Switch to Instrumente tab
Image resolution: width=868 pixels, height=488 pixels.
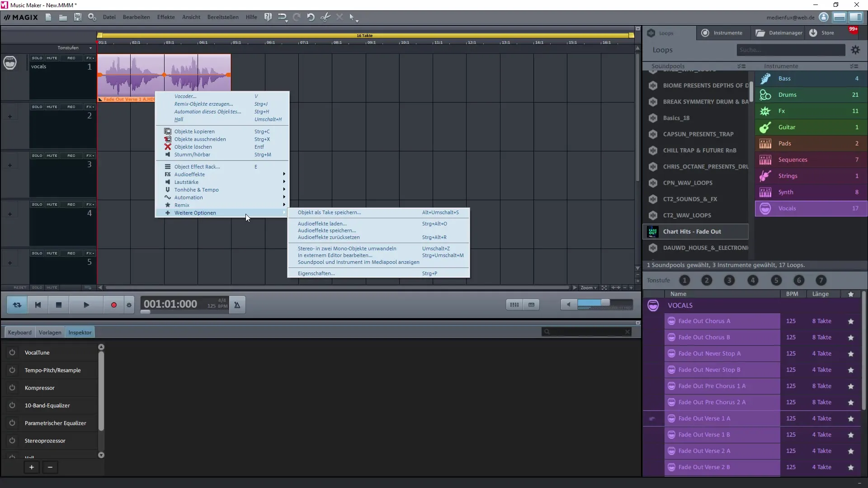(x=722, y=33)
